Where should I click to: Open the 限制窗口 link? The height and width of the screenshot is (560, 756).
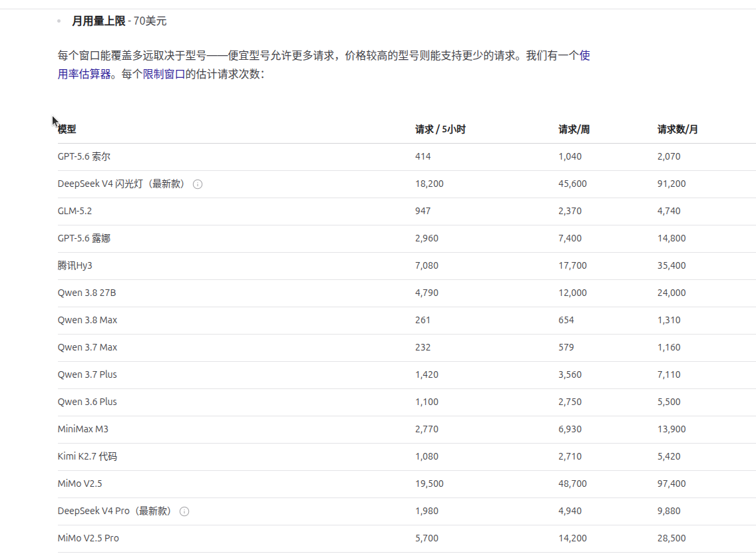point(164,74)
